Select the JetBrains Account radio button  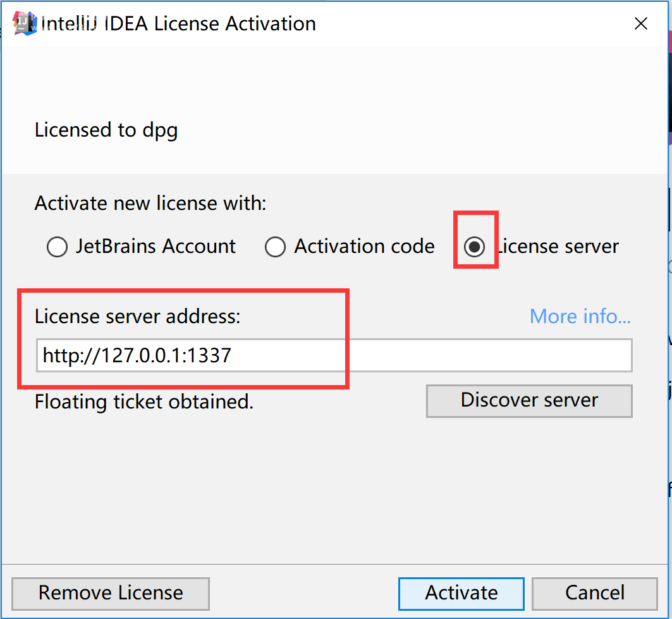coord(58,247)
